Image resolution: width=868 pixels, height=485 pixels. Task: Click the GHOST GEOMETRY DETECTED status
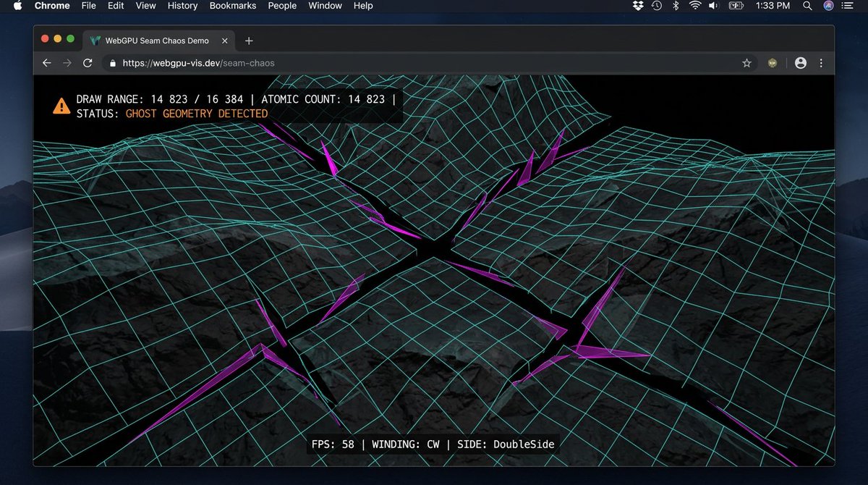(x=197, y=114)
